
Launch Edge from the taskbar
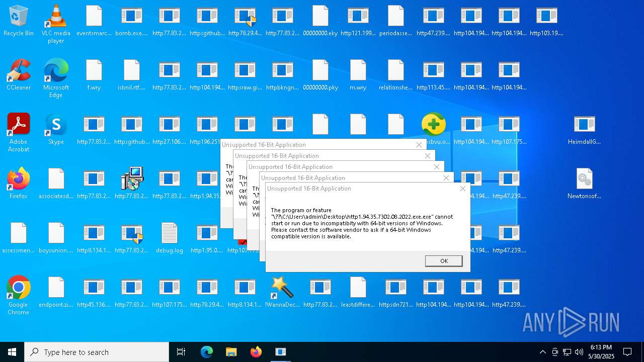click(207, 352)
